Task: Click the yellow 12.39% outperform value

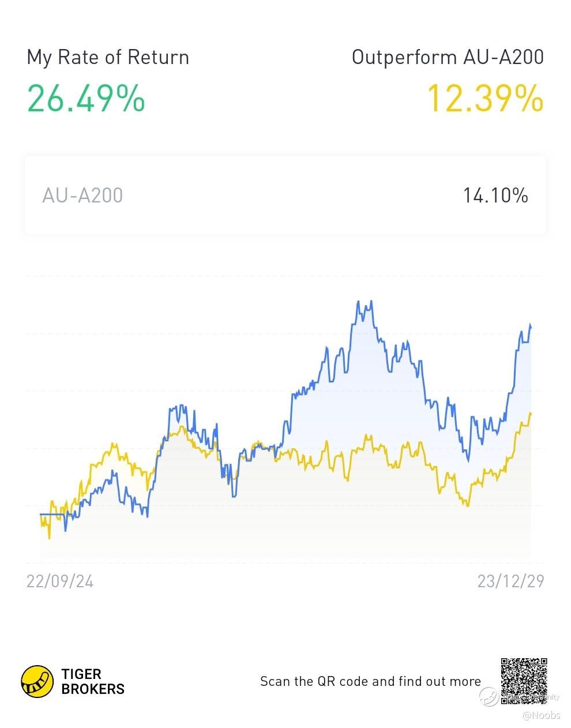Action: click(x=485, y=98)
